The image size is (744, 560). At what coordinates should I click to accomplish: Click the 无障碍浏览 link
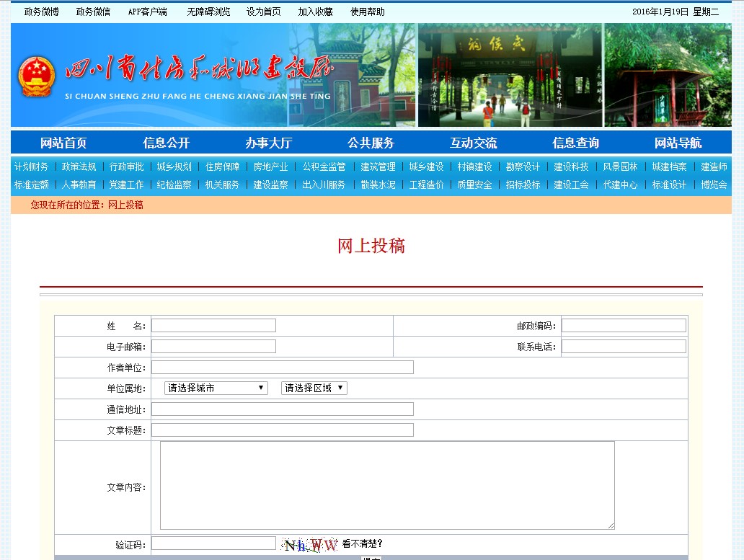[x=208, y=12]
